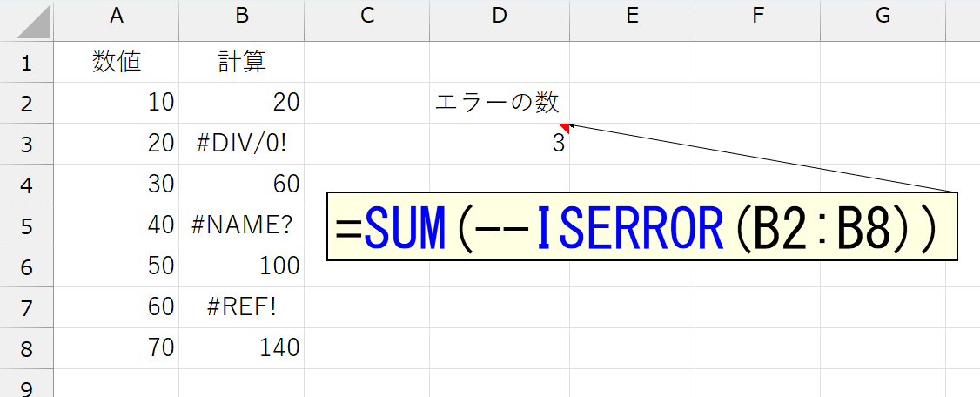Screen dimensions: 980x397
Task: Select the #NAME? error cell
Action: coord(242,225)
